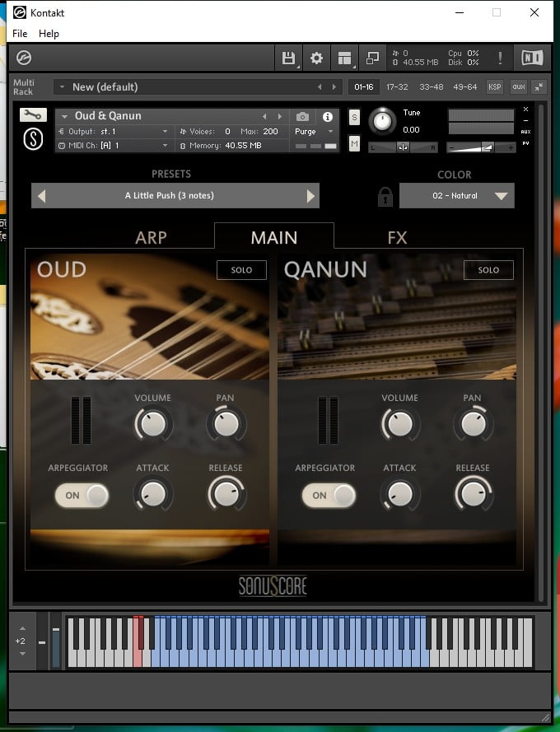Viewport: 560px width, 732px height.
Task: Select previous instrument with left arrow in header
Action: [264, 116]
